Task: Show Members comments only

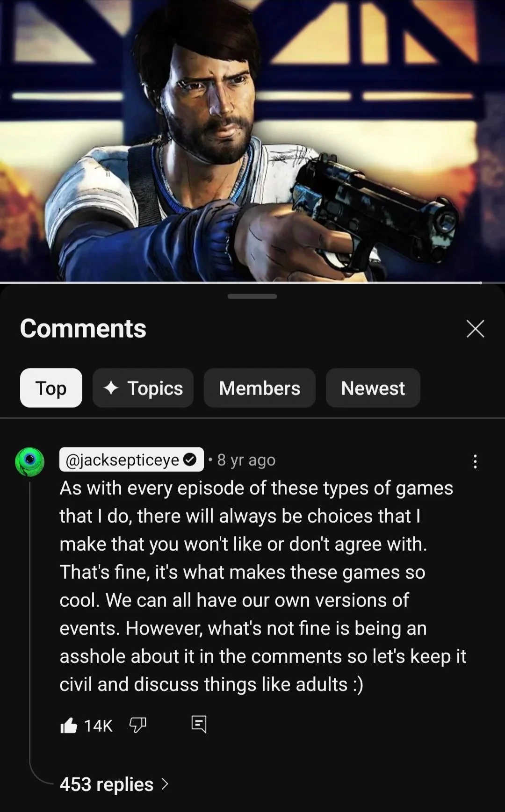Action: pyautogui.click(x=260, y=388)
